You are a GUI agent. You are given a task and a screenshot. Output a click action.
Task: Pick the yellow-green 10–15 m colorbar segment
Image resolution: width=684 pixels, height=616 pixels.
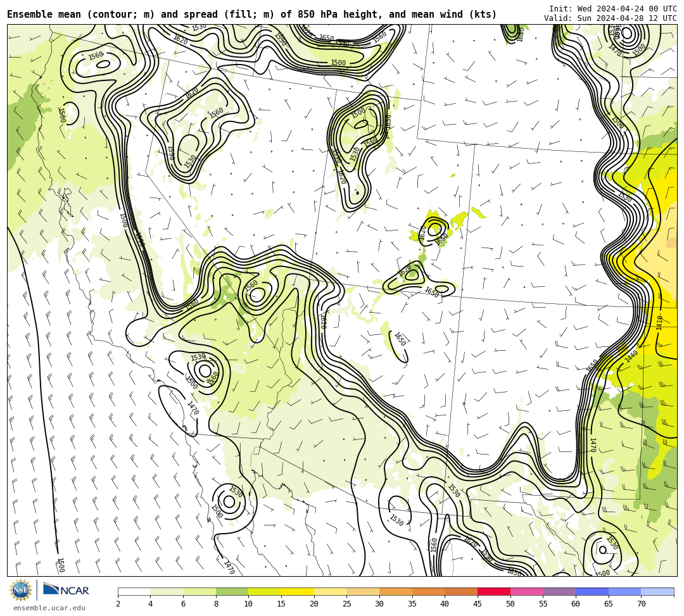(x=265, y=591)
